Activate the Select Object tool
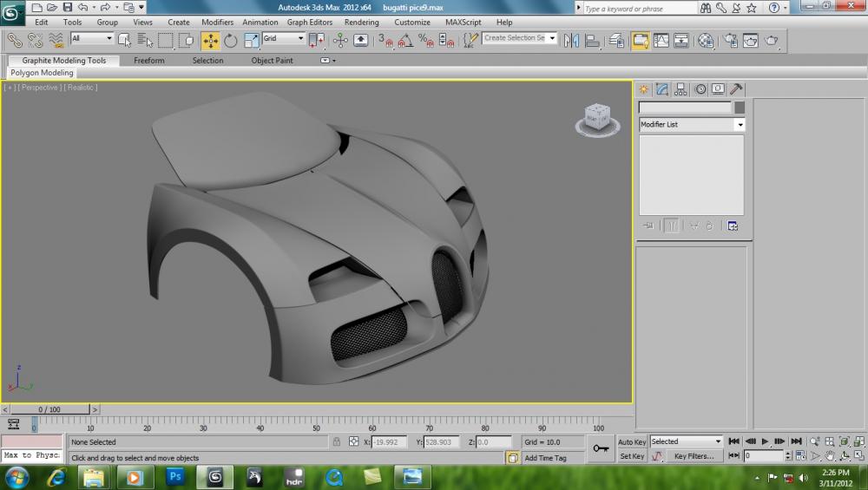The image size is (868, 490). coord(124,41)
